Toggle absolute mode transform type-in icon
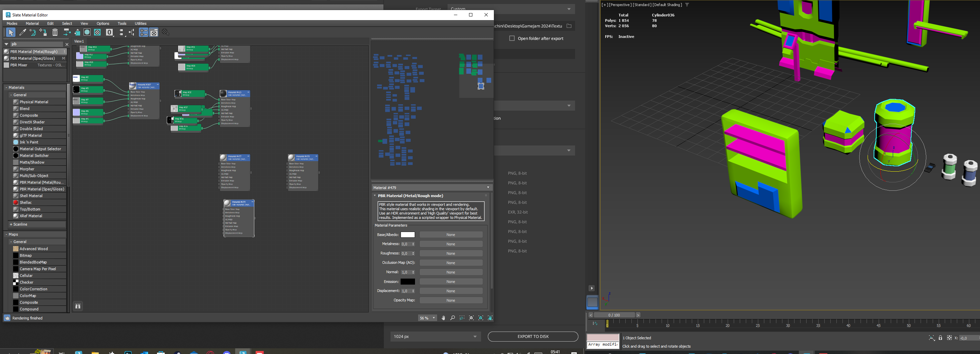The image size is (980, 354). pyautogui.click(x=949, y=338)
